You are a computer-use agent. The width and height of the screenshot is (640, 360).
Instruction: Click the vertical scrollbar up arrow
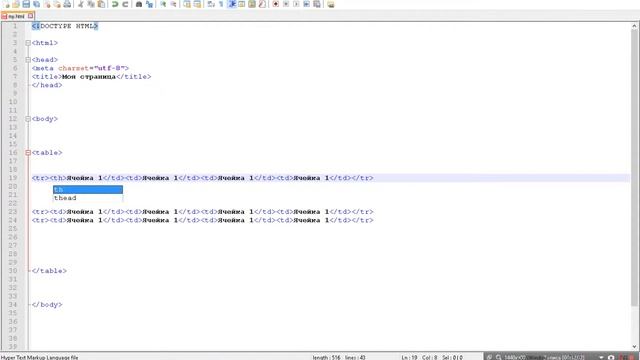pos(634,26)
